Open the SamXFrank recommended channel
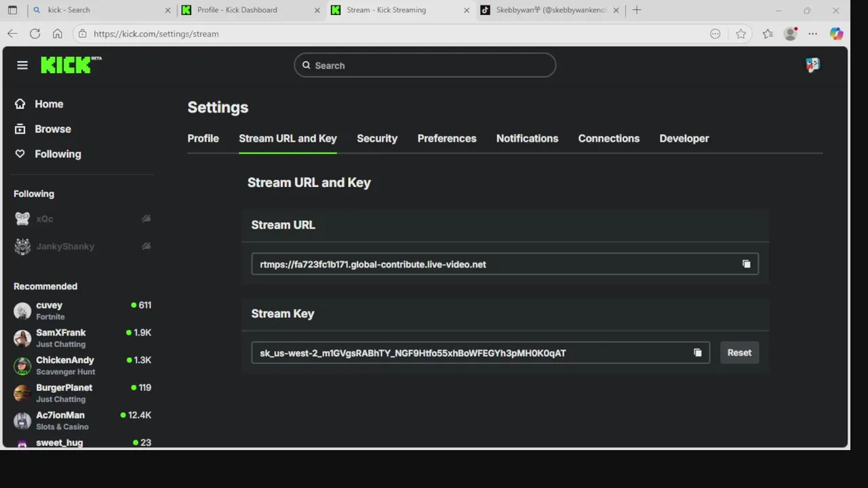This screenshot has width=868, height=488. (x=83, y=338)
